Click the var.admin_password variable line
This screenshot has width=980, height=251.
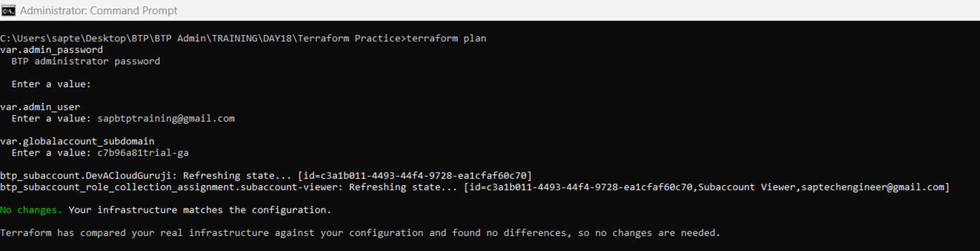[x=52, y=50]
